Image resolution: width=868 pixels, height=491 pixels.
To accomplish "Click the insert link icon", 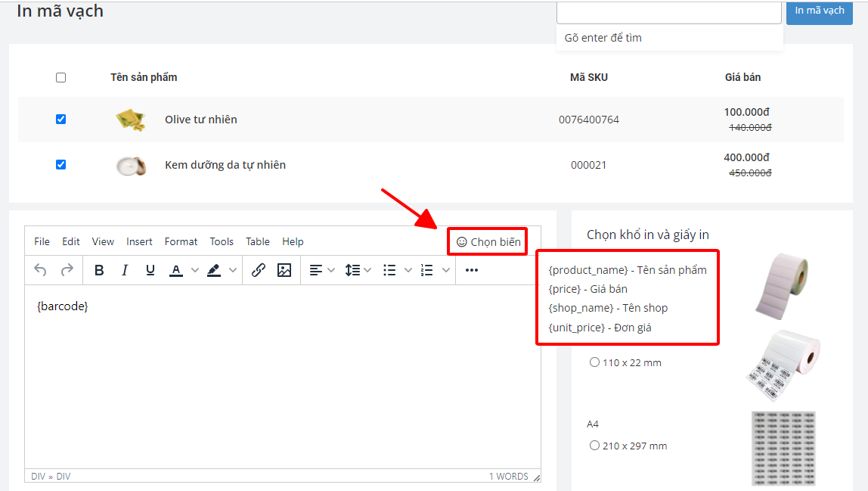I will pos(259,270).
